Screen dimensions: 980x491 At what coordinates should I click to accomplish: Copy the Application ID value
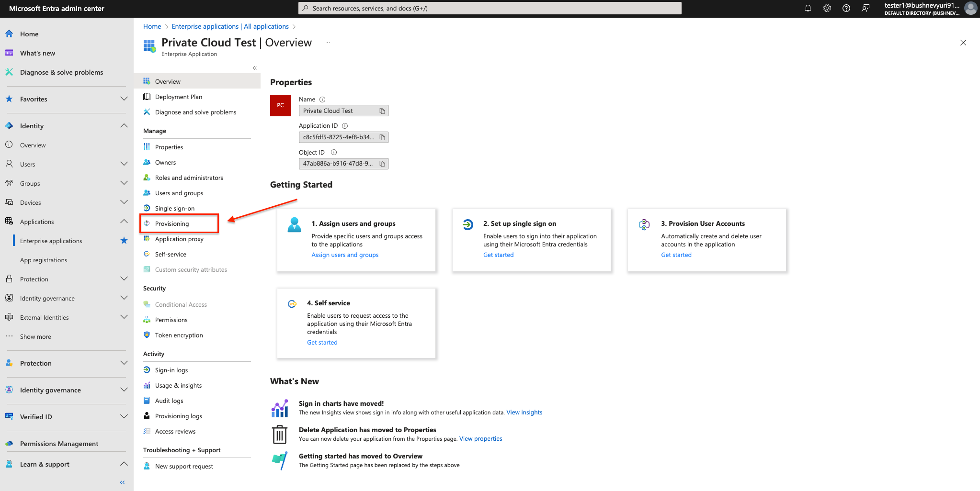382,137
